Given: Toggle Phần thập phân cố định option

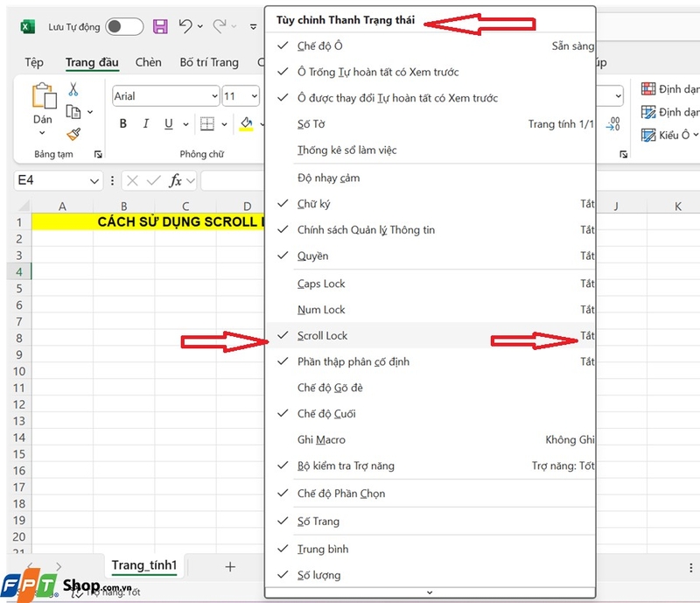Looking at the screenshot, I should [430, 361].
